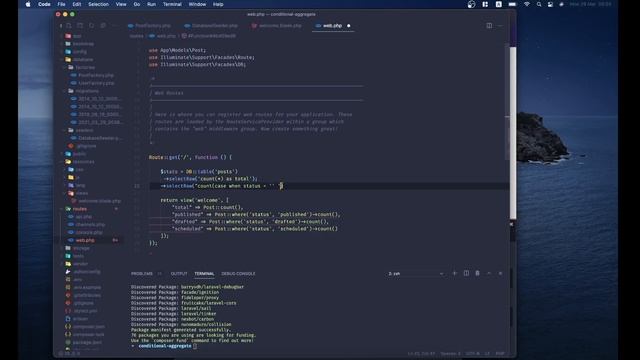640x360 pixels.
Task: Open composer.json in file tree
Action: point(89,327)
